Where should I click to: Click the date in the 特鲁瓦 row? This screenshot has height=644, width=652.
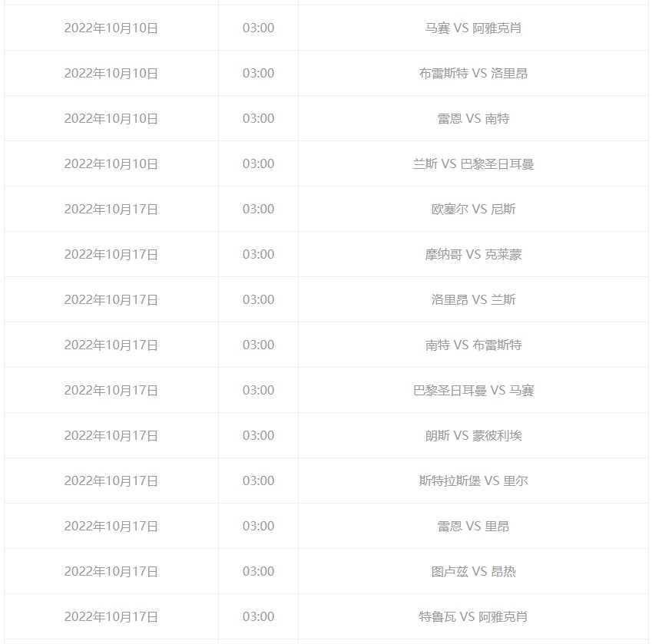(x=111, y=616)
